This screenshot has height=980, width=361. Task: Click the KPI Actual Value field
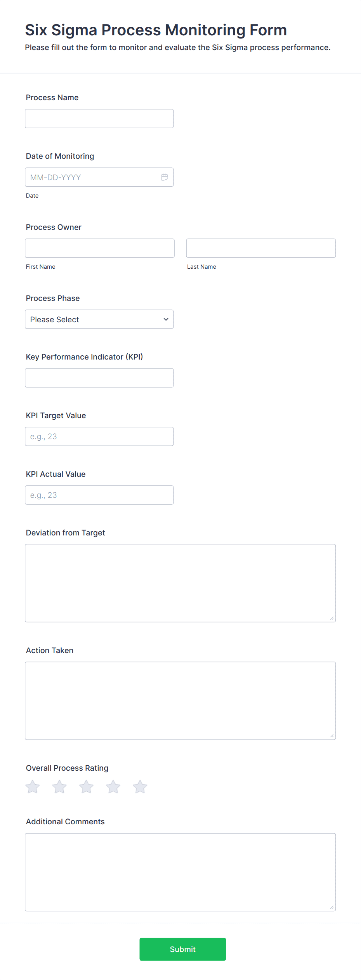(99, 495)
